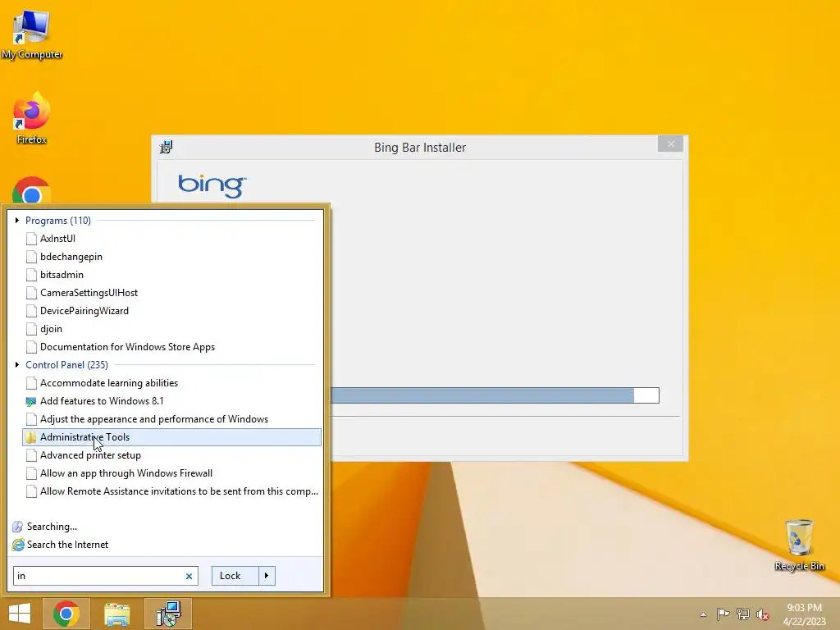Click the Advanced printer setup page icon

click(x=31, y=455)
